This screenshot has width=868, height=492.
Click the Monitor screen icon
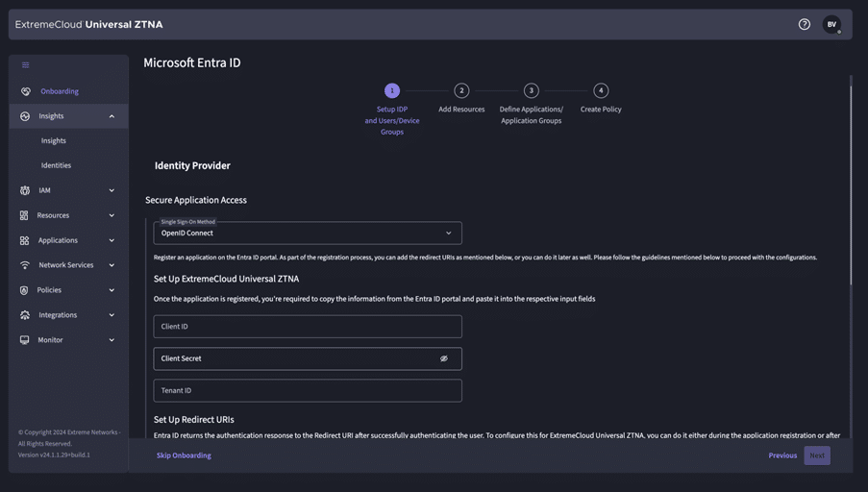point(25,340)
